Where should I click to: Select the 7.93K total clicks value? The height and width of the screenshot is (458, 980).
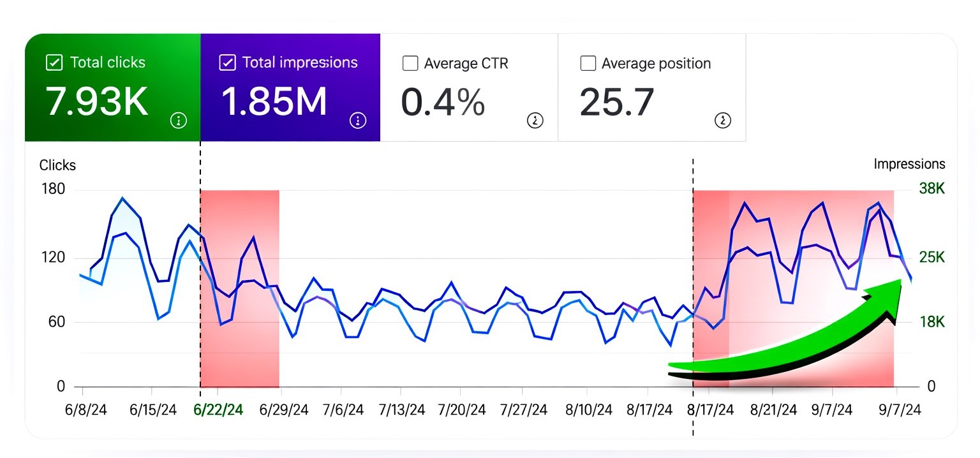tap(97, 101)
